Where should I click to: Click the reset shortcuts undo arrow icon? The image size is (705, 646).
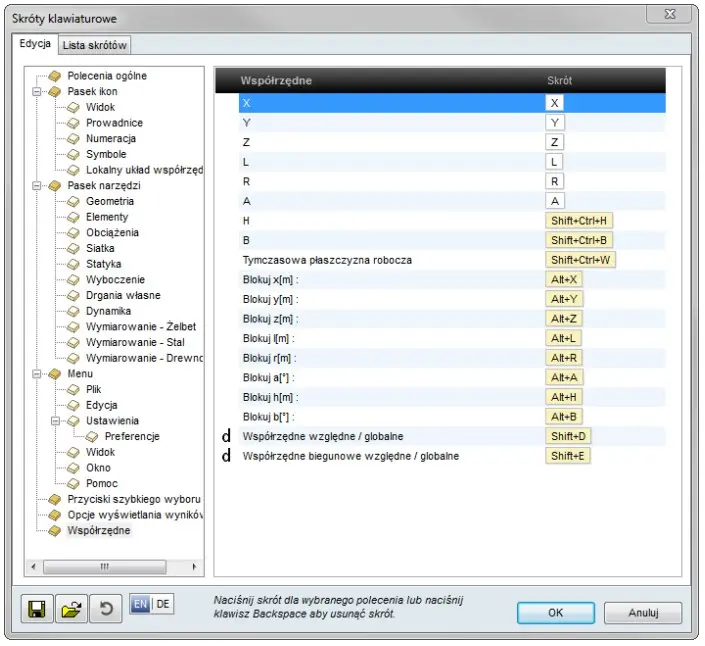(x=103, y=609)
